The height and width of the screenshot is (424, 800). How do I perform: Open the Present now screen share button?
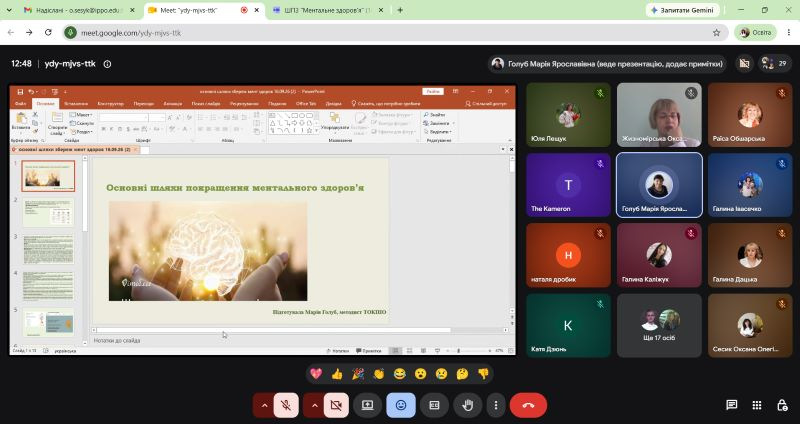click(367, 406)
